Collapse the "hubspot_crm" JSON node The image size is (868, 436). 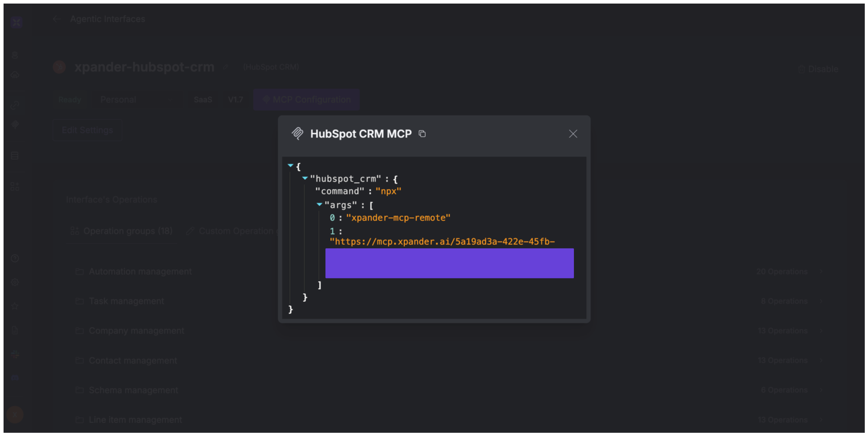tap(305, 178)
